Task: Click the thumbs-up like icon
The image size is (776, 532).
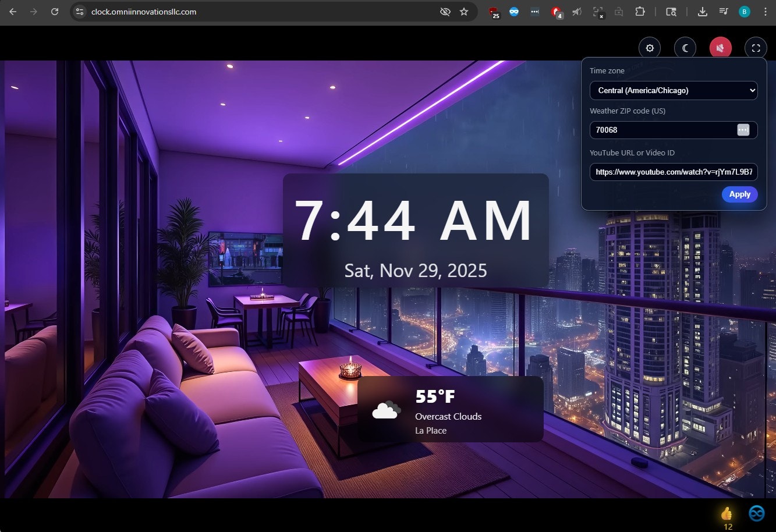Action: [726, 512]
